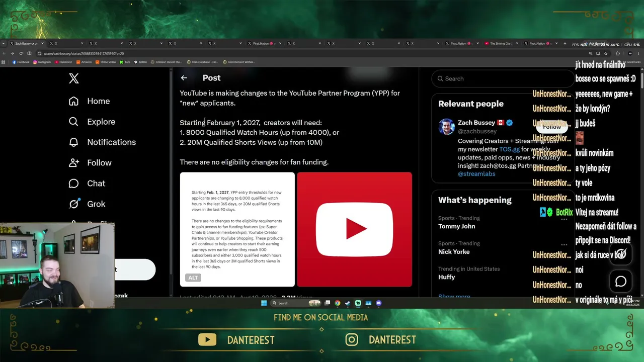The width and height of the screenshot is (644, 362).
Task: Follow Zach Bussey
Action: (551, 127)
